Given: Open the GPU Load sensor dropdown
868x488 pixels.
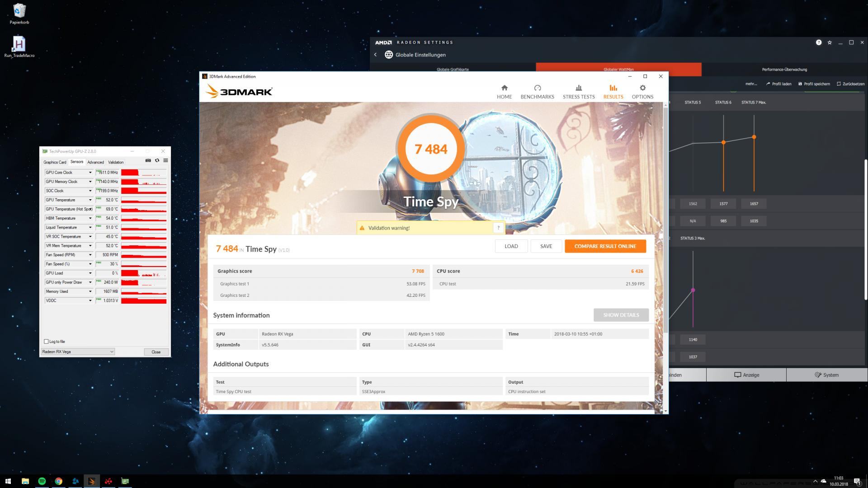Looking at the screenshot, I should point(90,273).
